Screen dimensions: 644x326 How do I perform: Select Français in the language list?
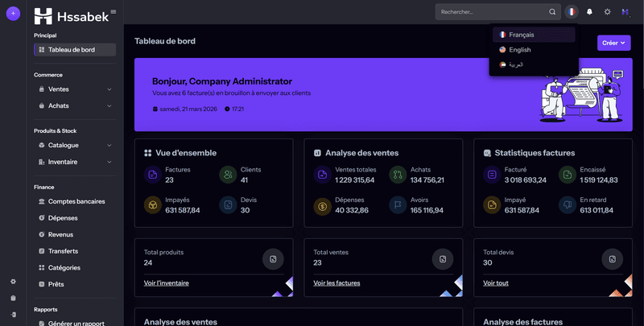[521, 35]
